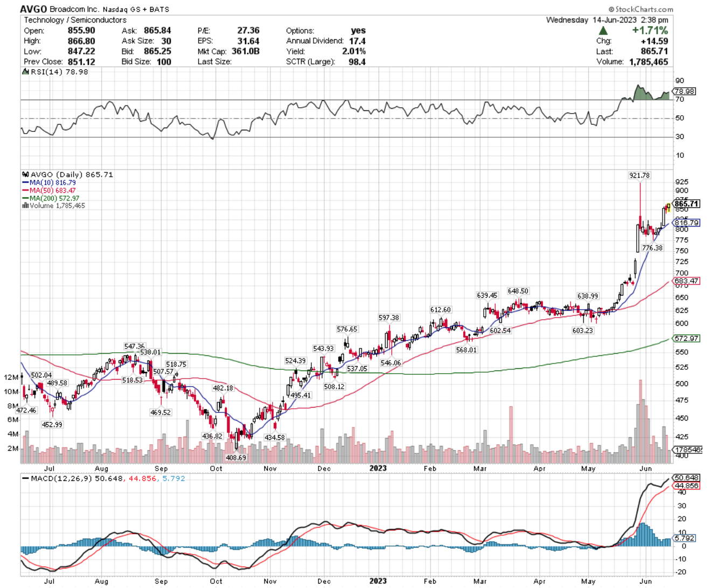Click the 78.98 tag on RSI right axis
The image size is (711, 588).
(x=685, y=92)
